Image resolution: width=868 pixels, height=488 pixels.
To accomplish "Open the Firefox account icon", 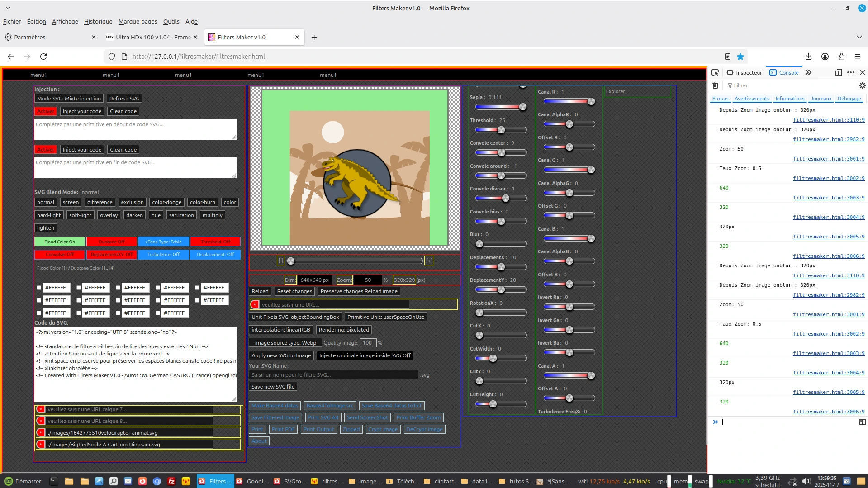I will click(x=825, y=57).
